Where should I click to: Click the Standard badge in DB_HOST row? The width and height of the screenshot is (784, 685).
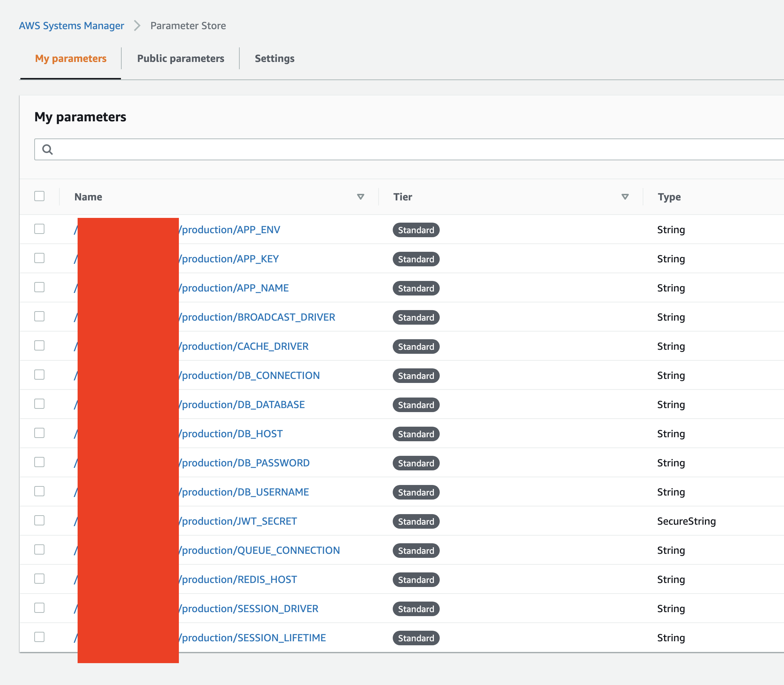[x=416, y=434]
